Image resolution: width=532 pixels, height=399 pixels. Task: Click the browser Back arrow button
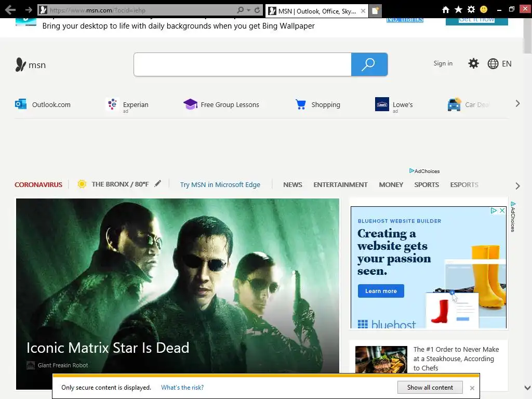pos(10,10)
